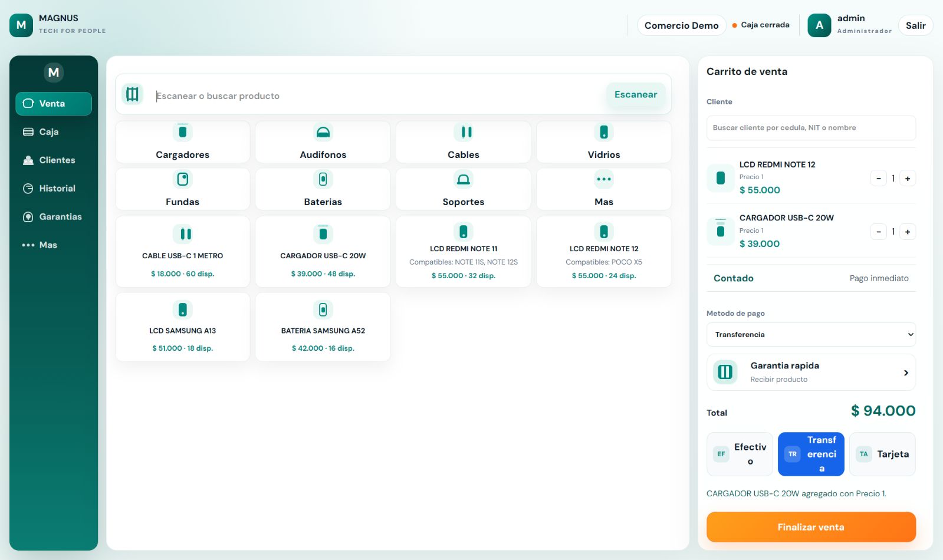Open the Cargadores category
This screenshot has height=560, width=943.
pyautogui.click(x=183, y=142)
